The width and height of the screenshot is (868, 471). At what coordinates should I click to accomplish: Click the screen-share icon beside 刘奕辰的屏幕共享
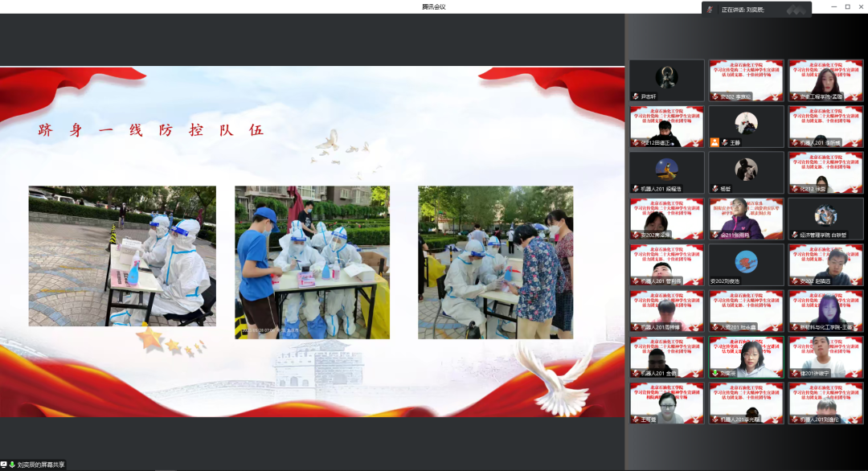coord(4,465)
